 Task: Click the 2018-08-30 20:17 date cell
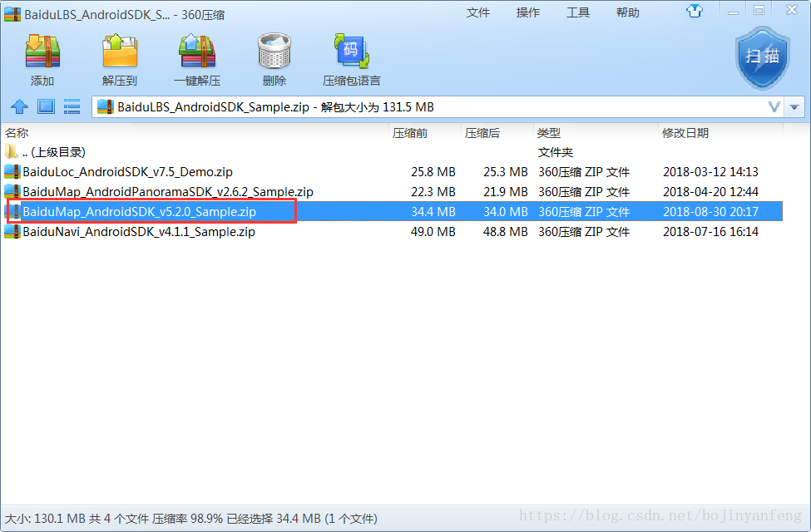pyautogui.click(x=710, y=212)
